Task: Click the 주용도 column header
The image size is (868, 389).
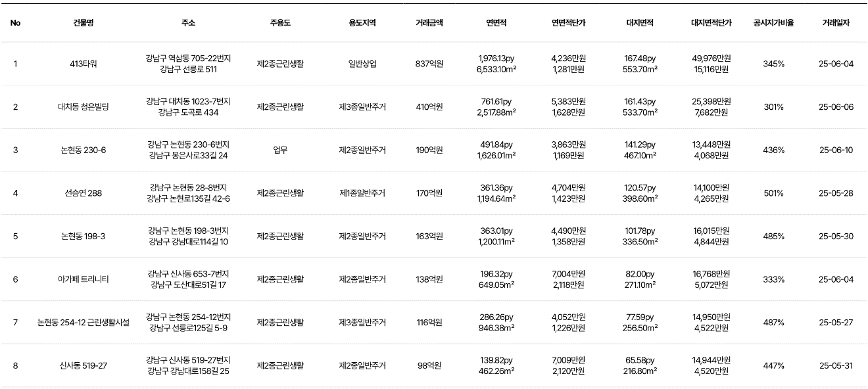Action: [280, 22]
